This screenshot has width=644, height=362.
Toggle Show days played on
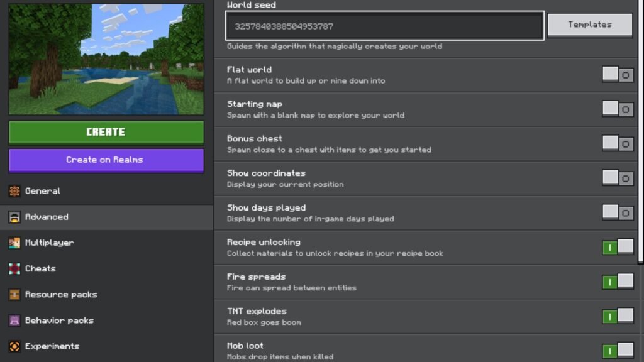click(x=618, y=212)
